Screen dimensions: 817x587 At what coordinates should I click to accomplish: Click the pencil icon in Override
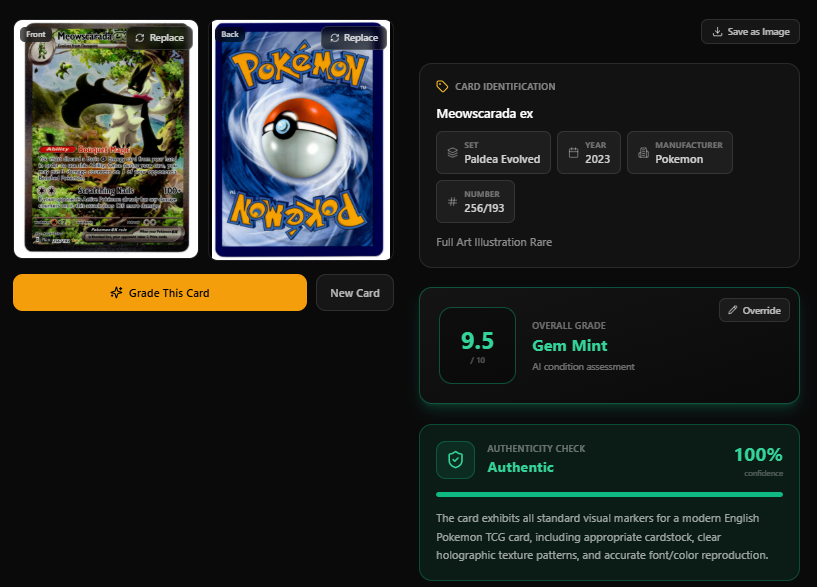pos(733,310)
